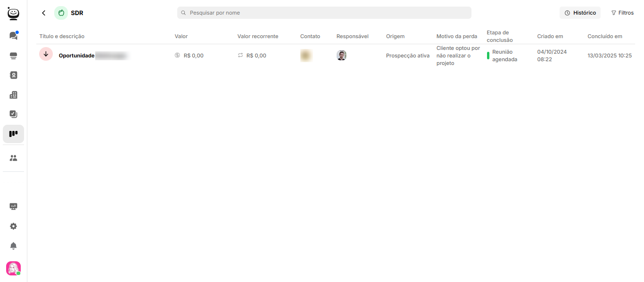Click the robot logo at top of sidebar
This screenshot has height=282, width=644.
click(13, 13)
